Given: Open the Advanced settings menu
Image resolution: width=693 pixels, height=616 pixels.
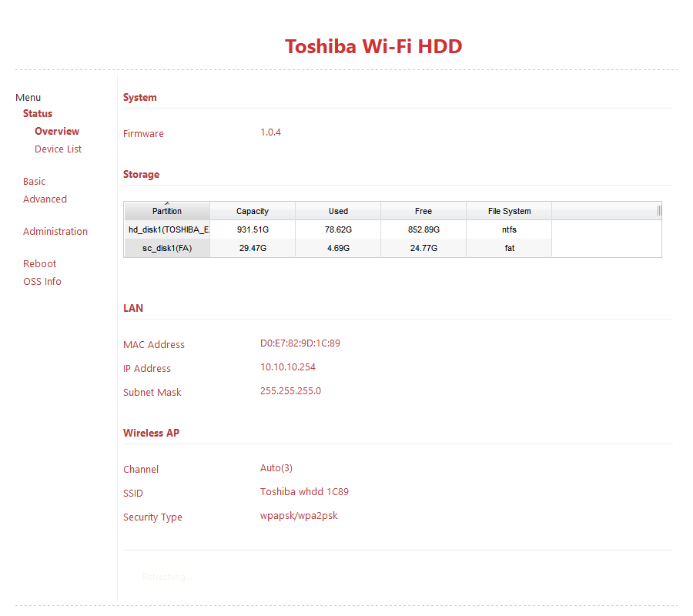Looking at the screenshot, I should [x=45, y=199].
